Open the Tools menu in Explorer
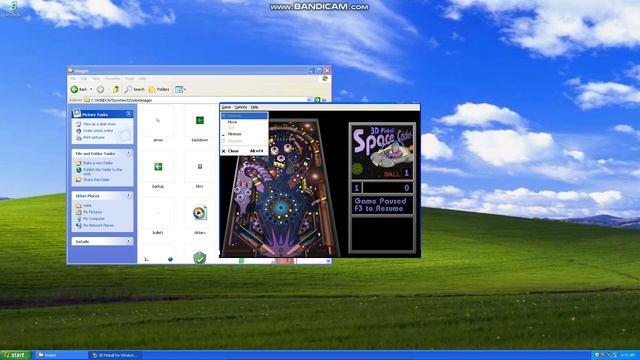The width and height of the screenshot is (640, 360). (x=129, y=79)
